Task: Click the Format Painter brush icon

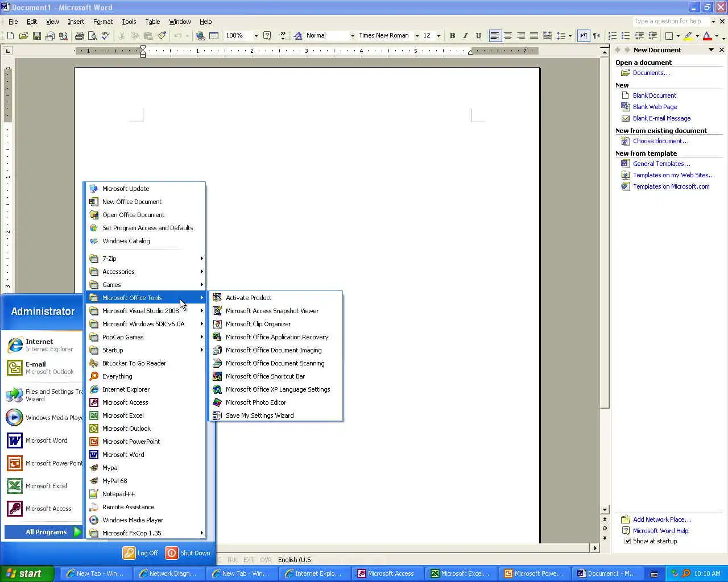Action: coord(162,36)
